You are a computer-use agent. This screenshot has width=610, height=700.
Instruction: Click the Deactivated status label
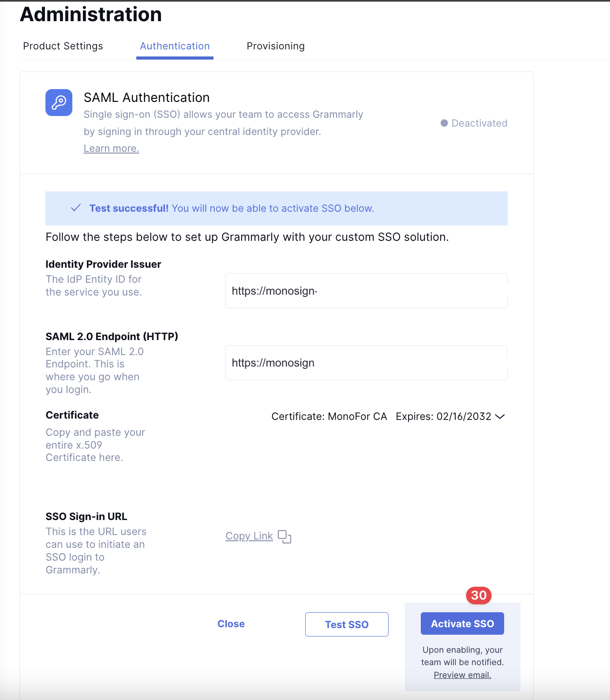click(479, 123)
